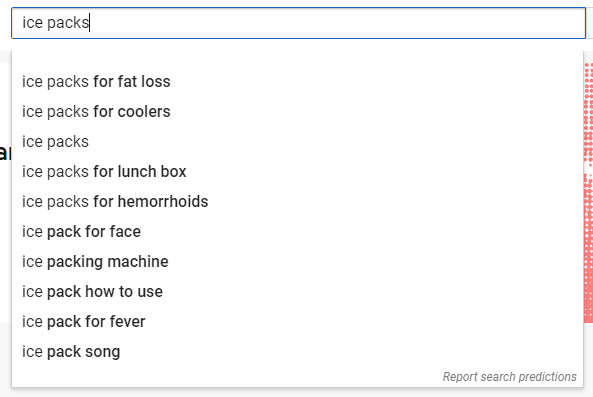Image resolution: width=593 pixels, height=397 pixels.
Task: Choose 'ice packs for coolers' suggestion
Action: 297,112
